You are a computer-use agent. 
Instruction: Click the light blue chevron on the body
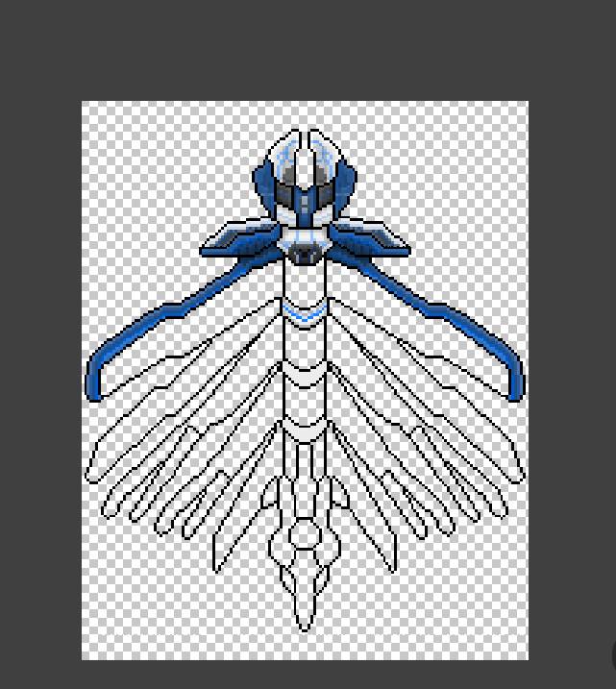coord(305,312)
